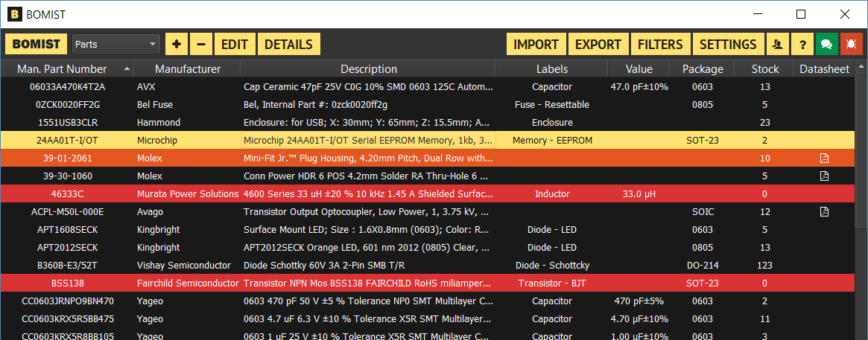Click the vertical scrollbar thumb of the table
The height and width of the screenshot is (340, 868).
(861, 150)
